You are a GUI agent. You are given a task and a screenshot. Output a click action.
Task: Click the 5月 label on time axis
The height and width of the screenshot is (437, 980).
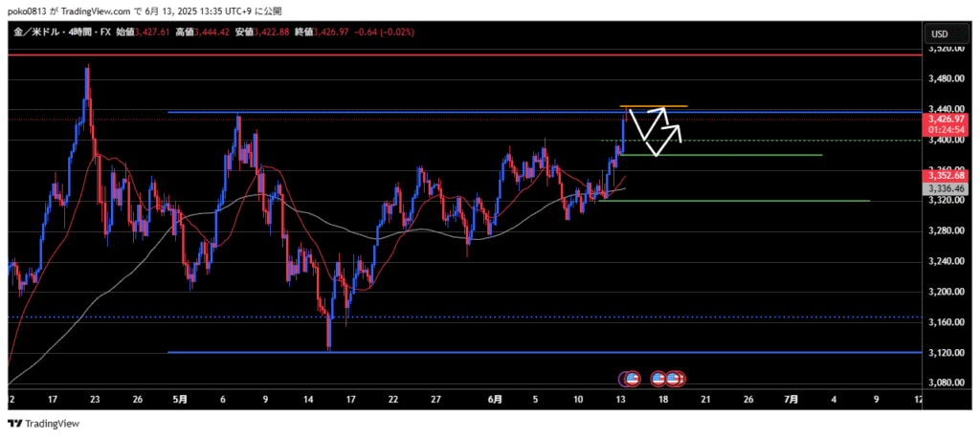tap(180, 399)
